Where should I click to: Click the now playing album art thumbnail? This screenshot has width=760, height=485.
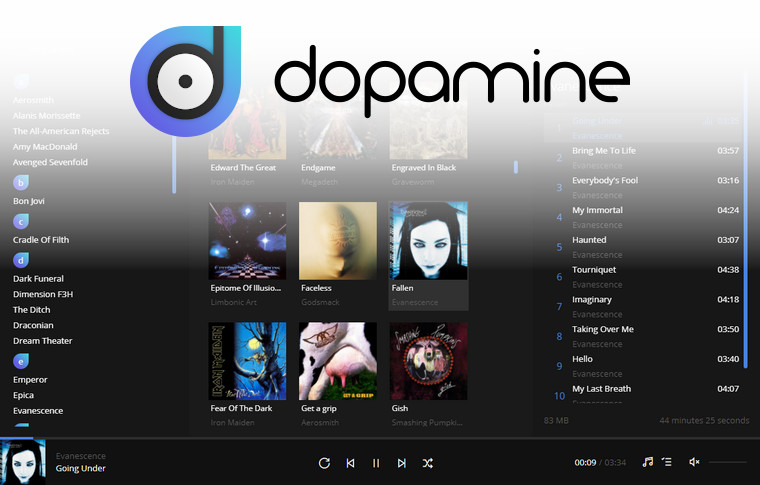click(x=22, y=462)
